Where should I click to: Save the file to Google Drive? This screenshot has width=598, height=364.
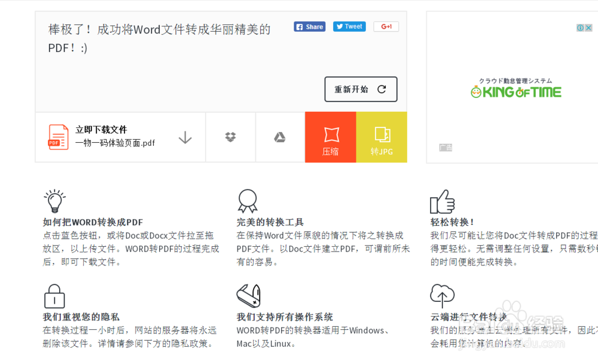280,137
